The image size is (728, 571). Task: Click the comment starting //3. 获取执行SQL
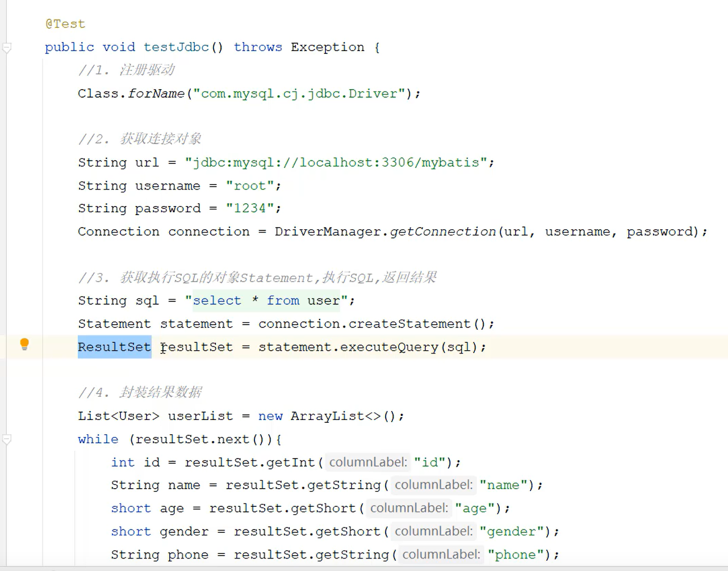[x=257, y=278]
